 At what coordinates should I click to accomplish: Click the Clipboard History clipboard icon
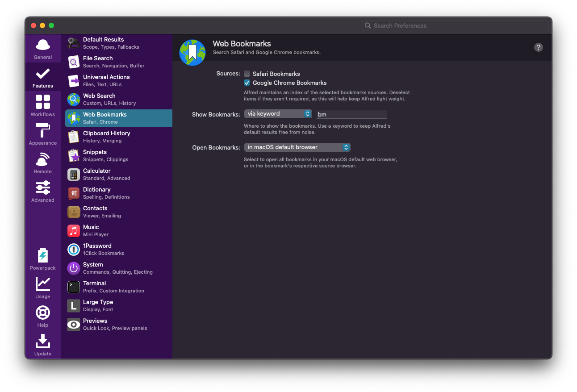pyautogui.click(x=74, y=137)
